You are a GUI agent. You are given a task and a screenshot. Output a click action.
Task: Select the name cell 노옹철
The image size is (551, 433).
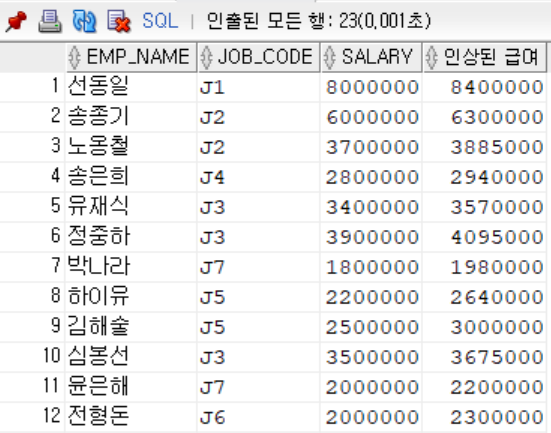coord(131,147)
